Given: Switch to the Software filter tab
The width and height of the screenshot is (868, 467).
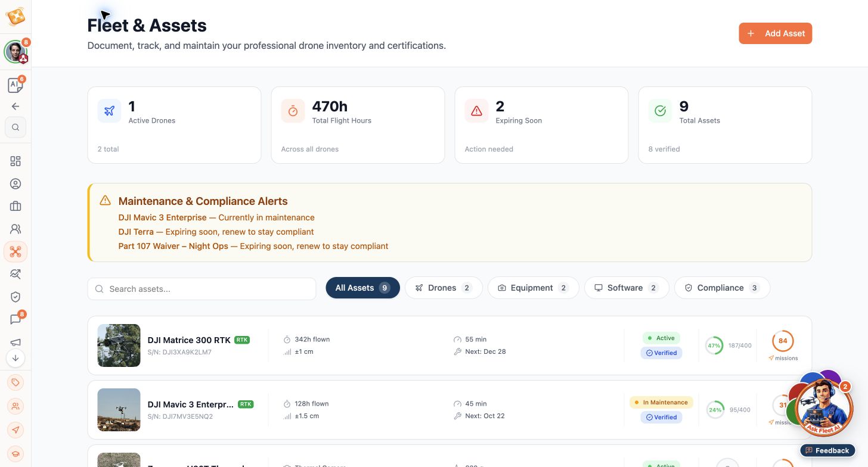Looking at the screenshot, I should (627, 288).
